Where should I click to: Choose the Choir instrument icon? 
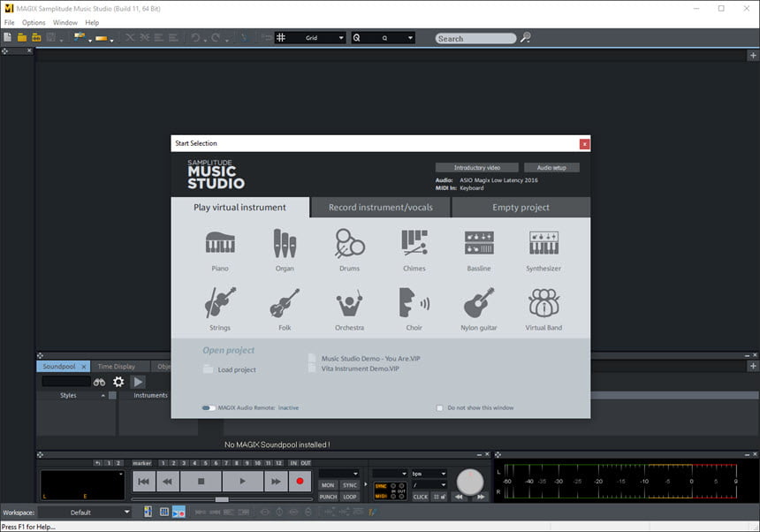pos(414,302)
